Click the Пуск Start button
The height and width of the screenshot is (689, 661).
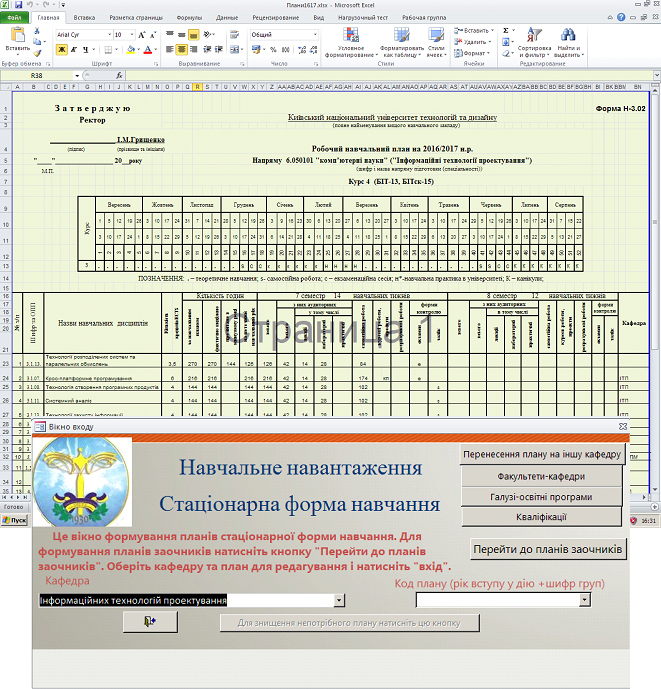pyautogui.click(x=15, y=520)
